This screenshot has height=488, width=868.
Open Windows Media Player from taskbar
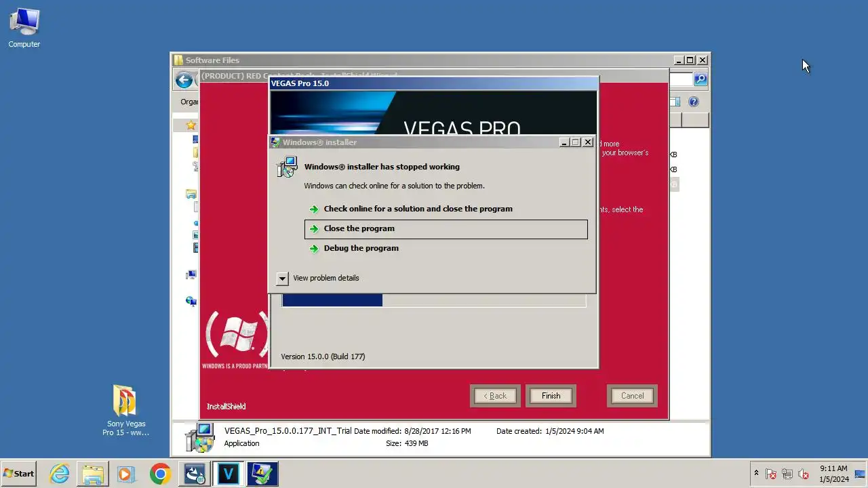(x=126, y=474)
